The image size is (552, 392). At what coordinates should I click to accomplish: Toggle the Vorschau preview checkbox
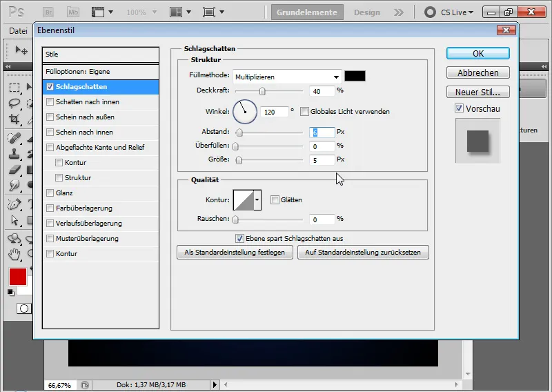coord(459,108)
